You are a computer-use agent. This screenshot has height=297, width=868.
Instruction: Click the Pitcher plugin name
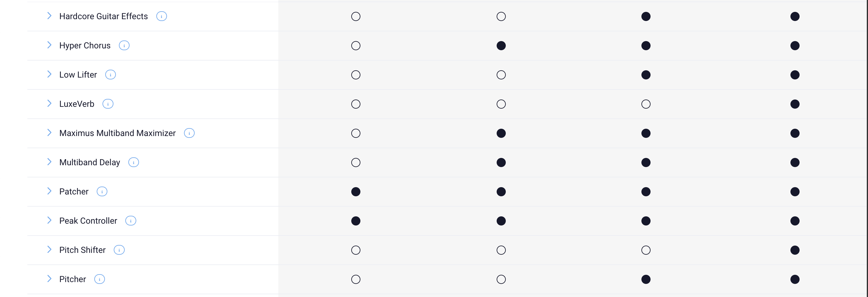pyautogui.click(x=72, y=279)
